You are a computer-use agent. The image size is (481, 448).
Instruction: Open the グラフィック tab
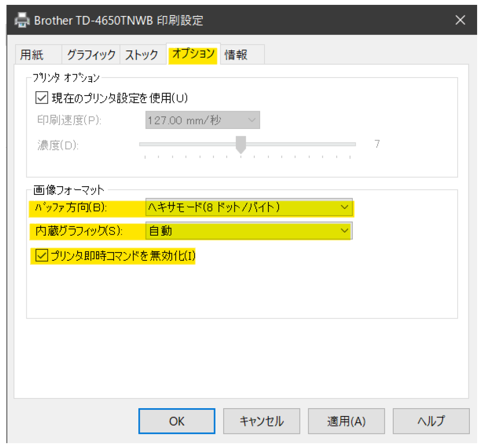(x=91, y=55)
